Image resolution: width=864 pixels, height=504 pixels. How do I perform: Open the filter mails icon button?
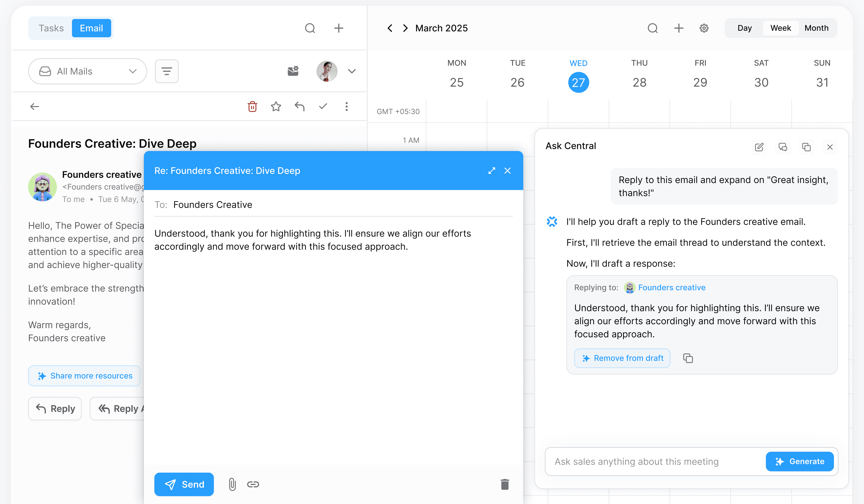pos(167,71)
